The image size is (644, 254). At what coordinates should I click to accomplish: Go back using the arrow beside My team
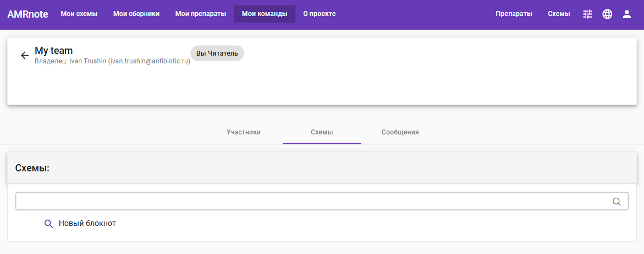25,56
